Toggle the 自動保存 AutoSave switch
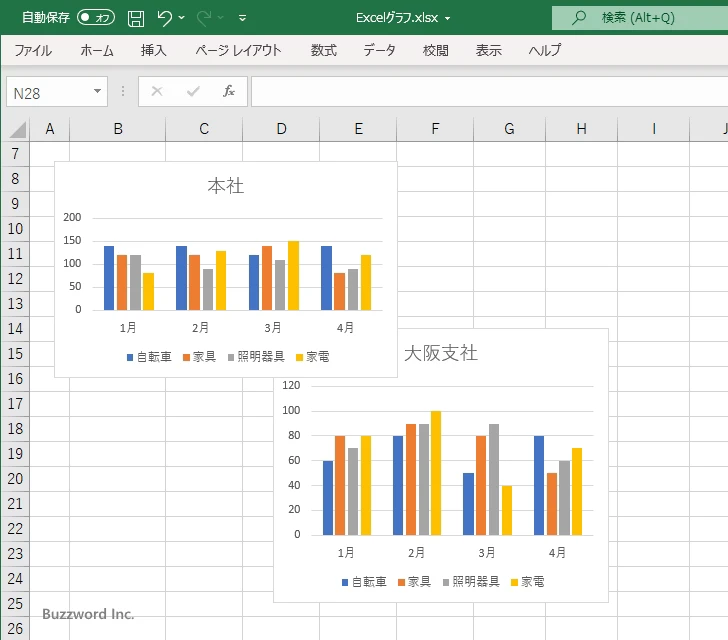The height and width of the screenshot is (640, 728). [x=96, y=18]
